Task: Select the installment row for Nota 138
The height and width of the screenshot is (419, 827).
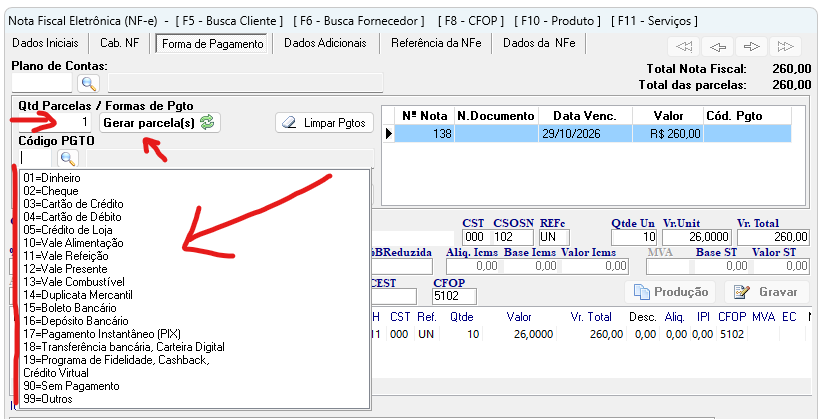Action: pos(593,134)
